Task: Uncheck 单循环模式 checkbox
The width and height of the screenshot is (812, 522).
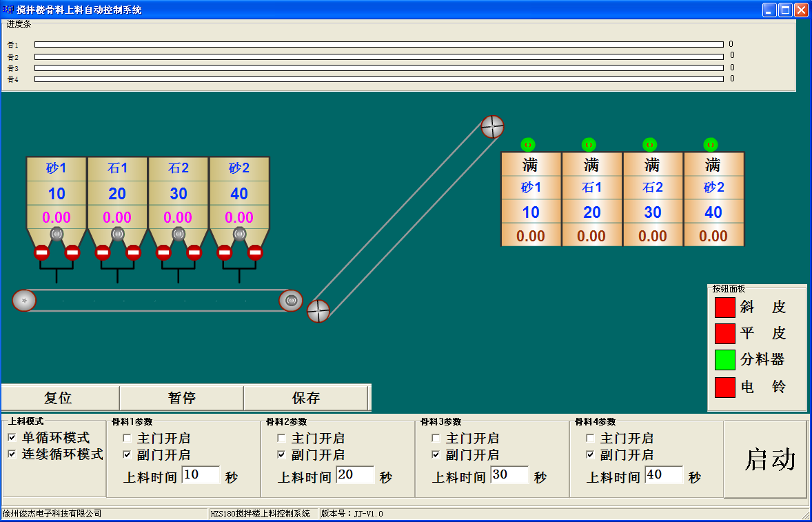Action: [12, 438]
